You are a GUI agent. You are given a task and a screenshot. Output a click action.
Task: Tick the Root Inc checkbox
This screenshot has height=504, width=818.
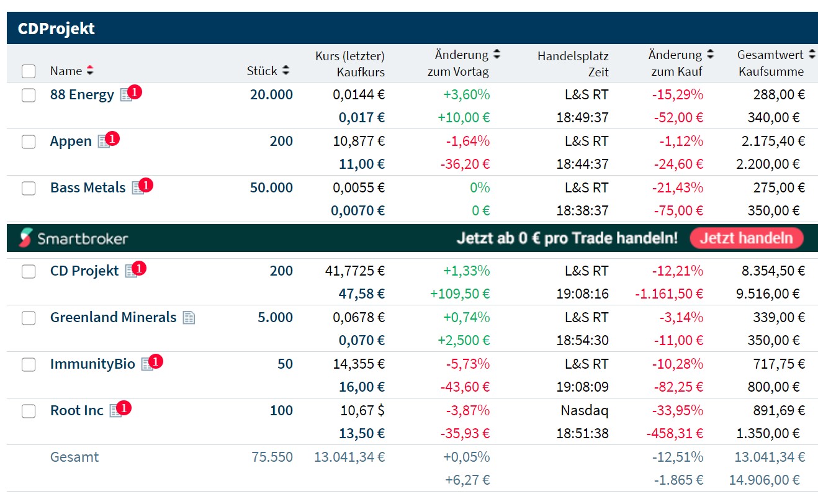point(29,411)
